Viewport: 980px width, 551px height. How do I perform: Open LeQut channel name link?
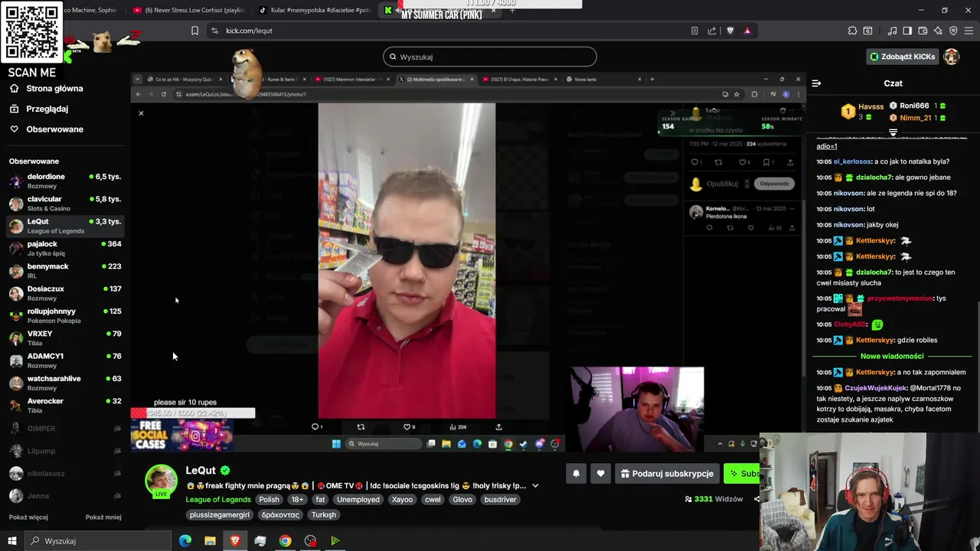pyautogui.click(x=201, y=471)
